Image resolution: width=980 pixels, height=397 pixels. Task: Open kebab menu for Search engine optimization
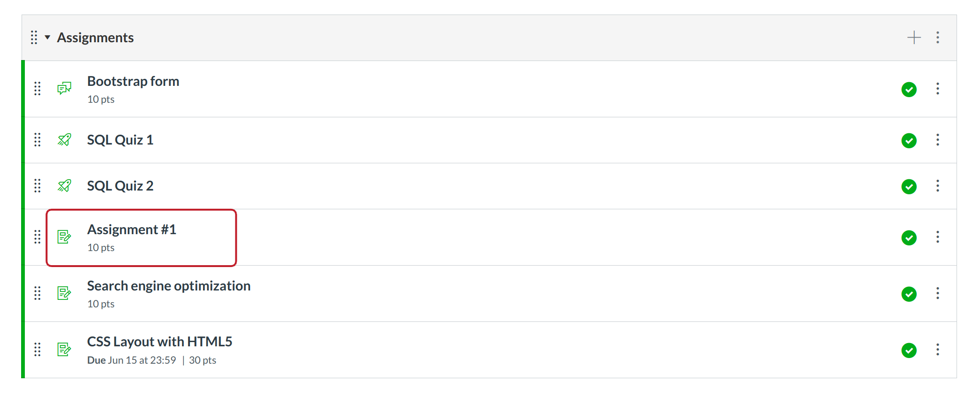click(938, 293)
